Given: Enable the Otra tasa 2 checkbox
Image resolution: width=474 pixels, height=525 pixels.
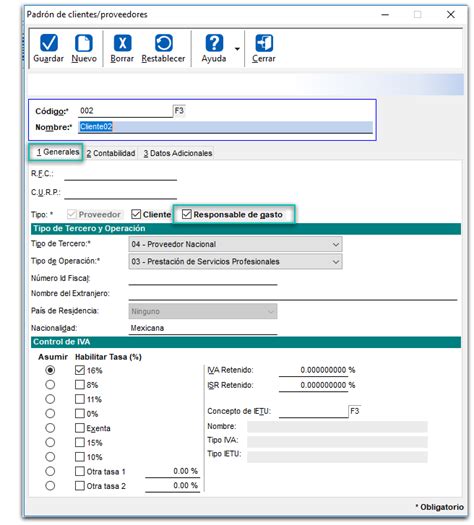Looking at the screenshot, I should point(80,485).
